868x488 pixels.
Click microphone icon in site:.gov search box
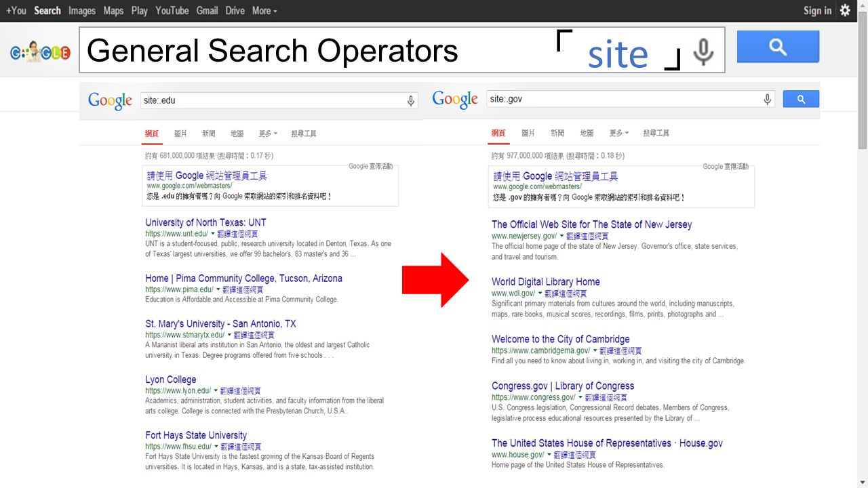(x=767, y=100)
